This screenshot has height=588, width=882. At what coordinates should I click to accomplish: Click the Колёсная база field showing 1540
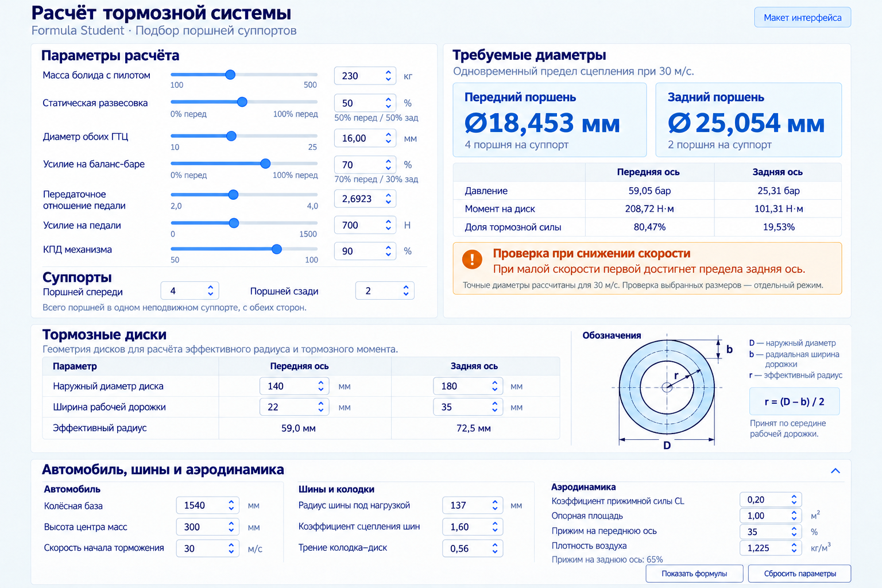point(208,505)
